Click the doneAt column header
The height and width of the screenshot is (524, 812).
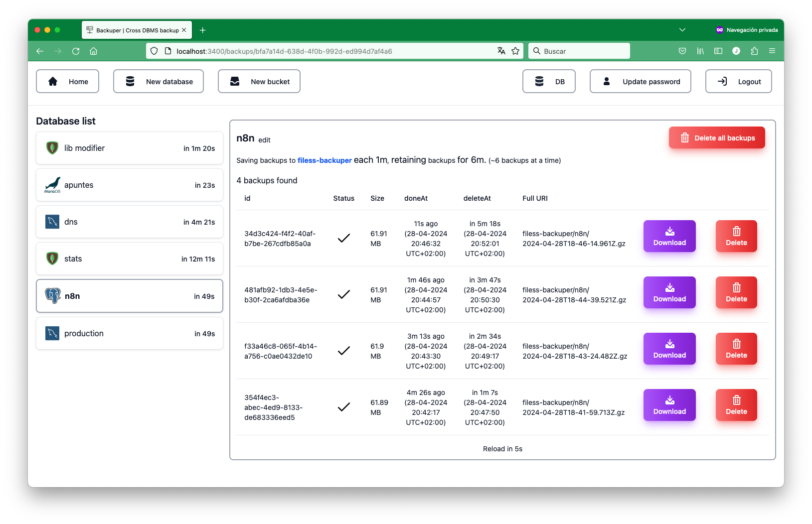[x=416, y=198]
